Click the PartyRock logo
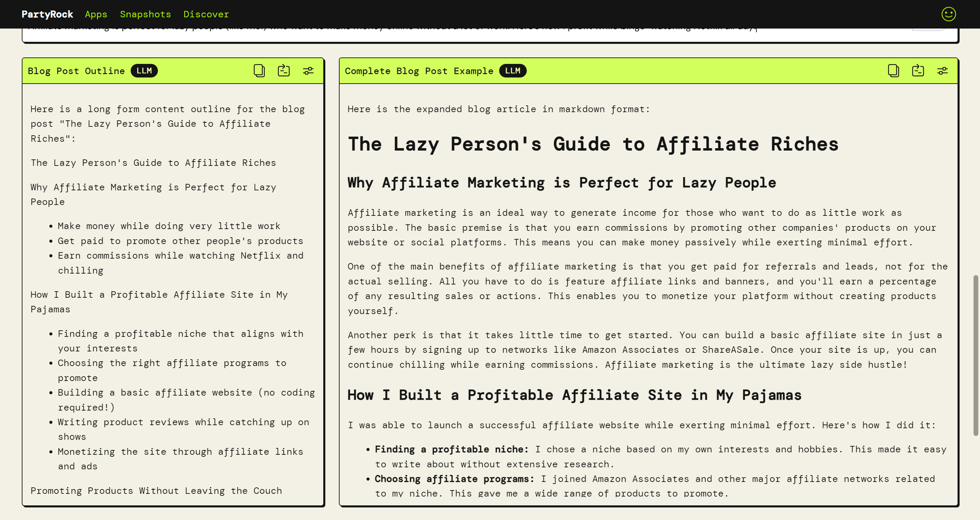This screenshot has height=520, width=980. tap(47, 14)
